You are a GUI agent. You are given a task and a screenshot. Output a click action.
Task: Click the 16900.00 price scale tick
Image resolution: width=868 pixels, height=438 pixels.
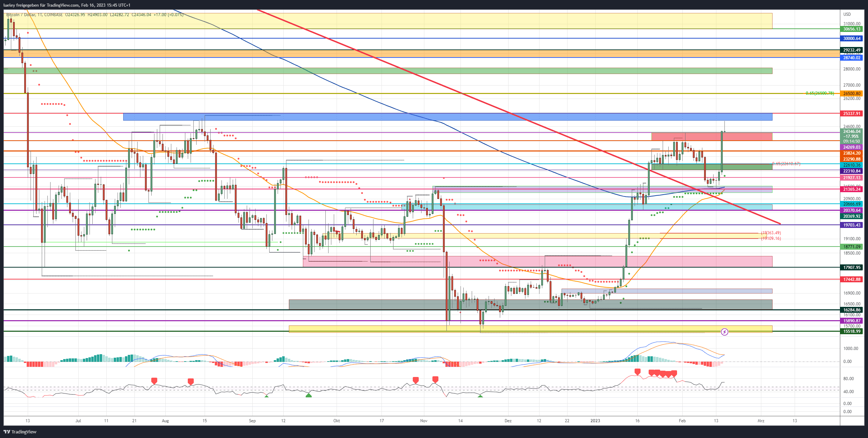[852, 293]
